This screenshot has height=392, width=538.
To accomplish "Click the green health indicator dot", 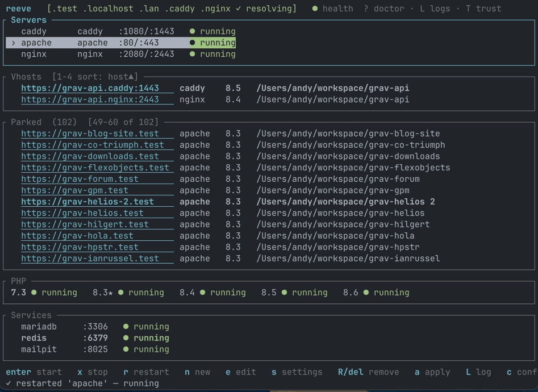I will (315, 9).
